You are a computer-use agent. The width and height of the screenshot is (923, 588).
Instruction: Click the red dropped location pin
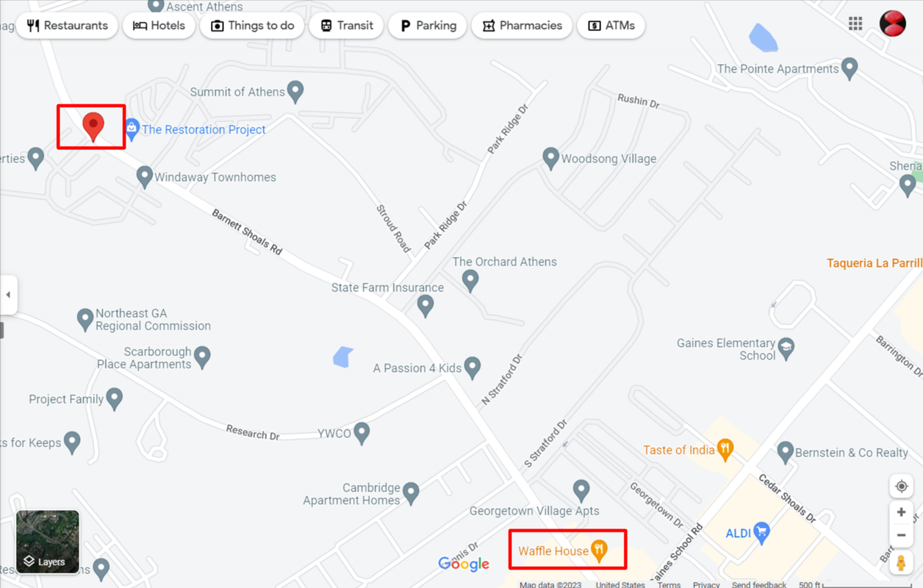tap(93, 126)
